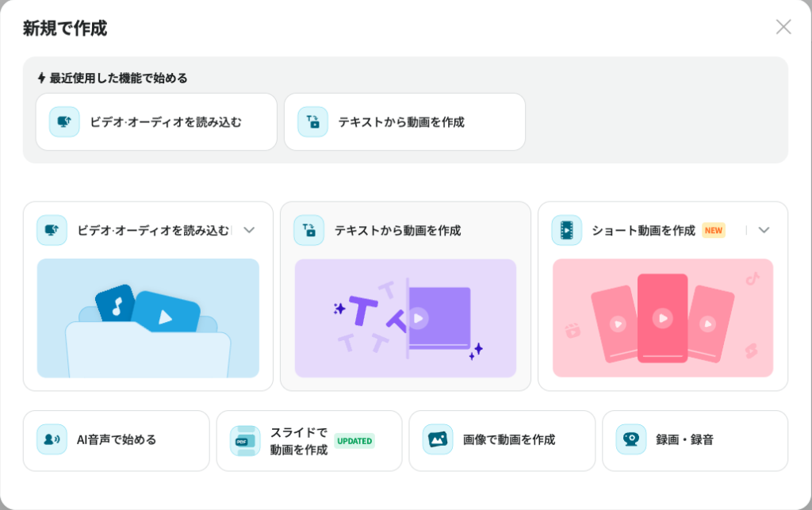Select the 録画・録音 option

695,440
